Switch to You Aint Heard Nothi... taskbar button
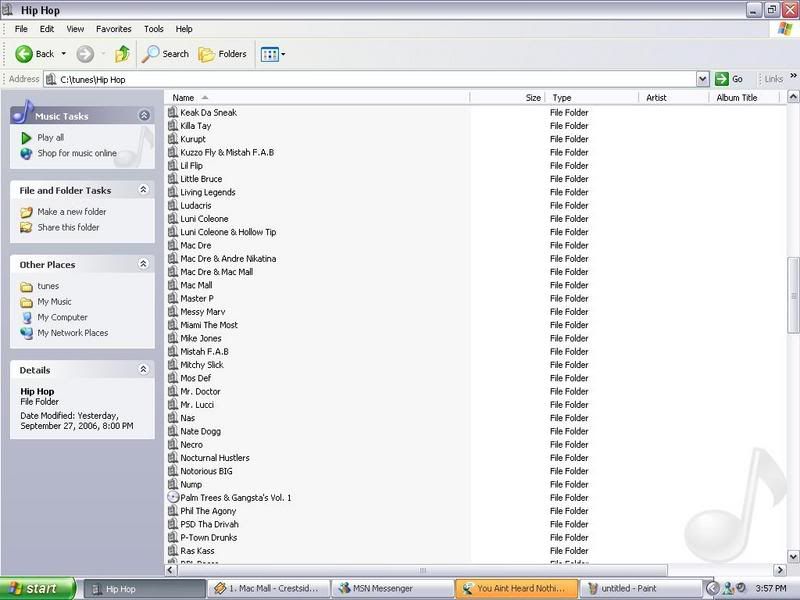Screen dimensions: 800x600 point(516,588)
